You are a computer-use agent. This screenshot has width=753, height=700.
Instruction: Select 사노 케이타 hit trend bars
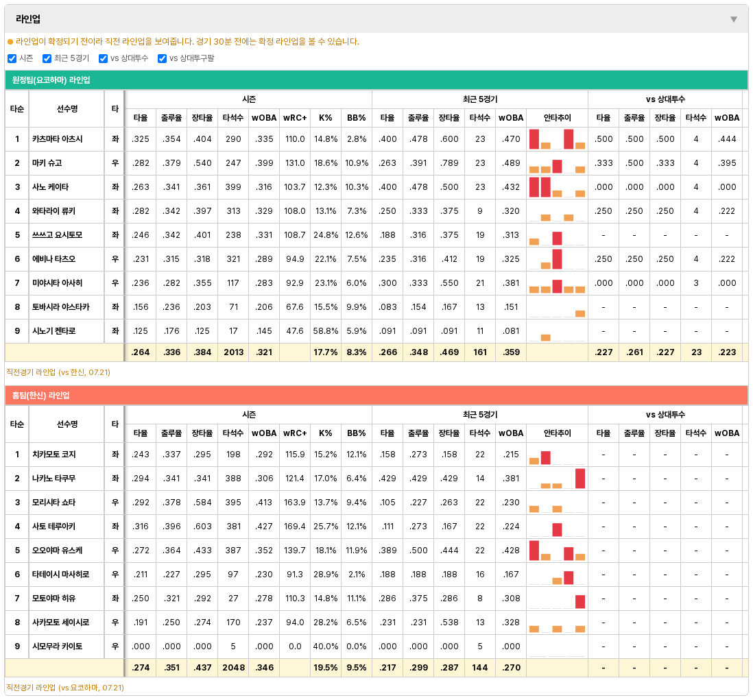(557, 187)
